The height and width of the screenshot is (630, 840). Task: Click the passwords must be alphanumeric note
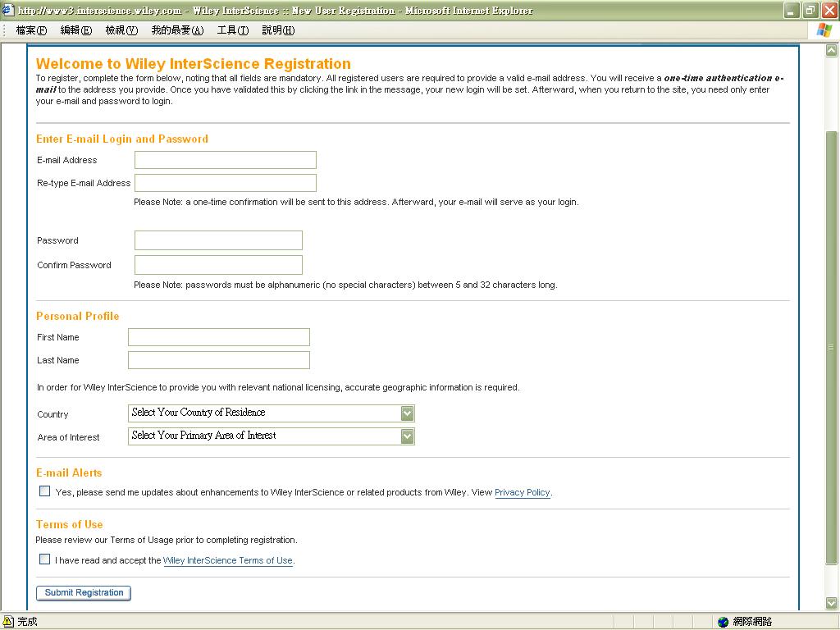(345, 285)
